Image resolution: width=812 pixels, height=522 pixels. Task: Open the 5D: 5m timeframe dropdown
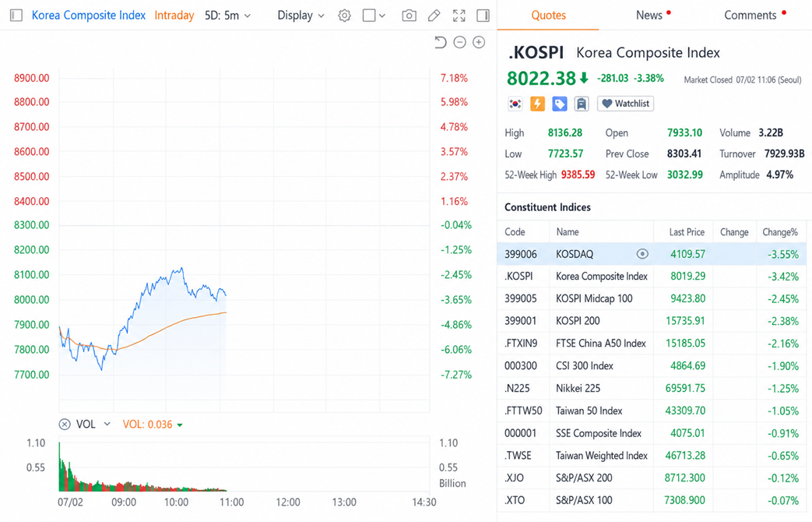tap(228, 16)
